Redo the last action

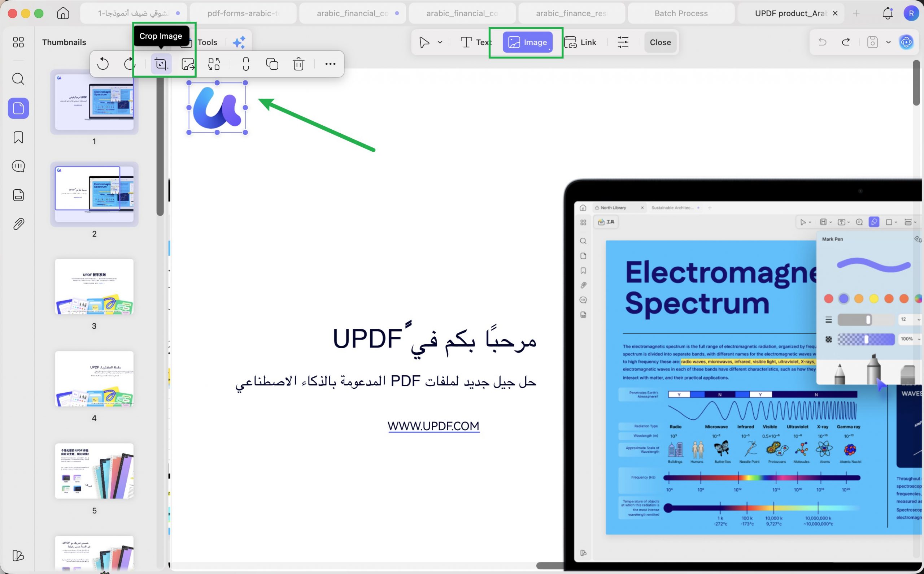pos(845,42)
